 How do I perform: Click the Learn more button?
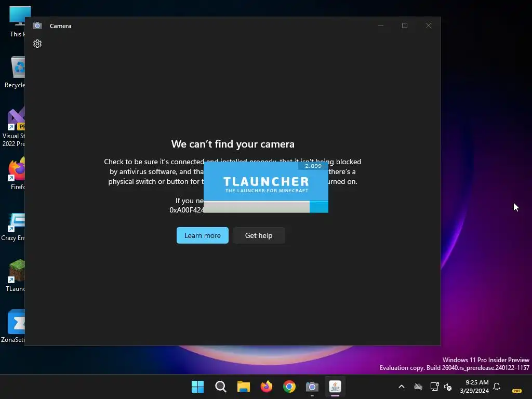click(x=203, y=235)
